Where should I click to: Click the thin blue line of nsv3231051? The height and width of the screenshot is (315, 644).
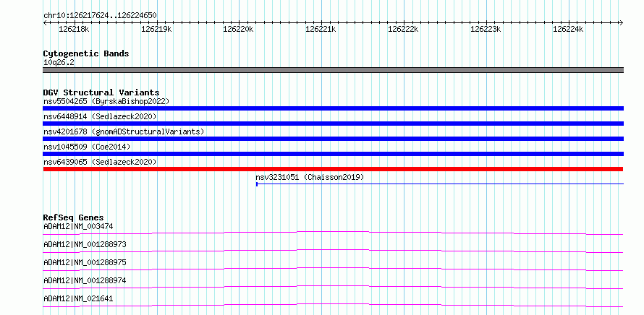pyautogui.click(x=440, y=184)
